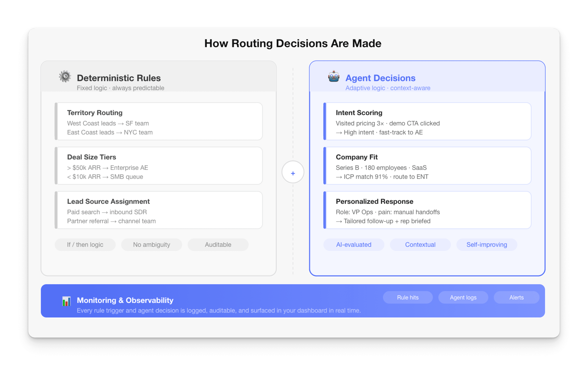Click the AI-evaluated tag
This screenshot has height=366, width=588.
point(354,245)
